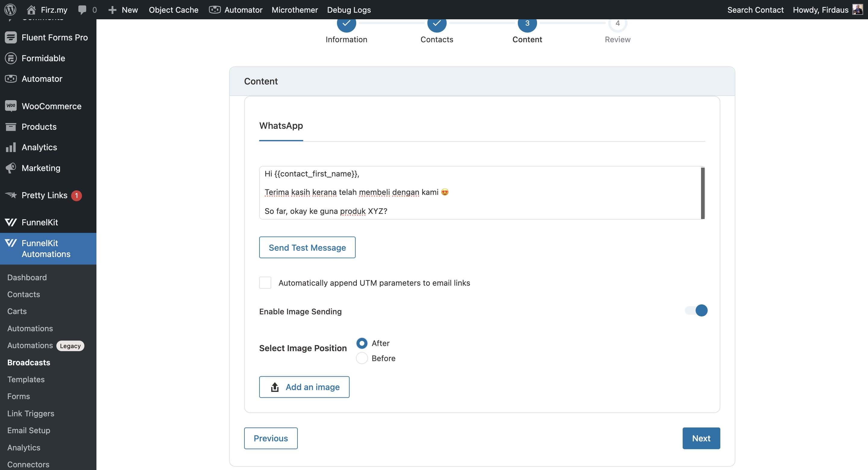The image size is (868, 470).
Task: Enable automatic UTM parameters checkbox
Action: (265, 283)
